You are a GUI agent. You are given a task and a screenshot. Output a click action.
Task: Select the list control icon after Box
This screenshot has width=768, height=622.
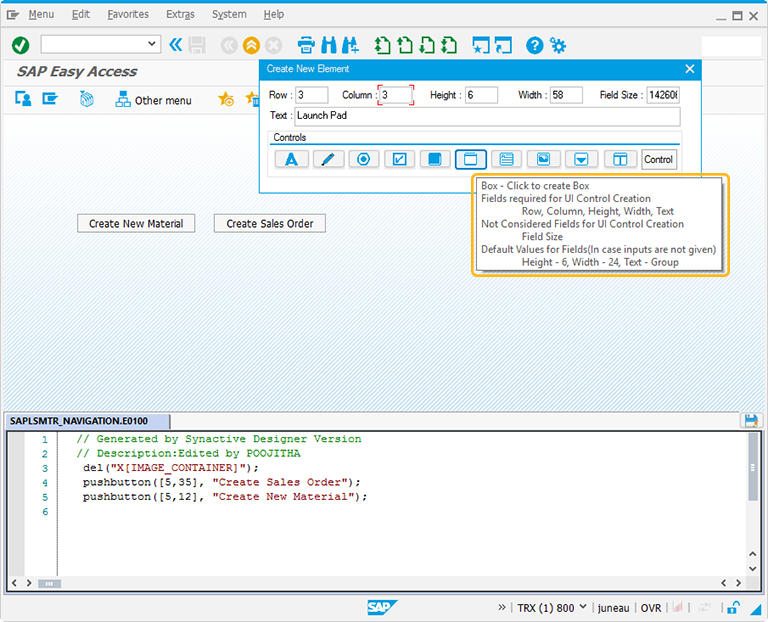[506, 159]
